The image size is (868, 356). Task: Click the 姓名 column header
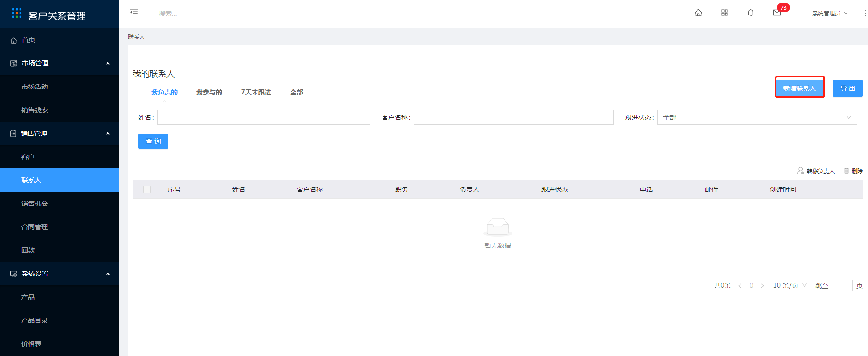239,189
